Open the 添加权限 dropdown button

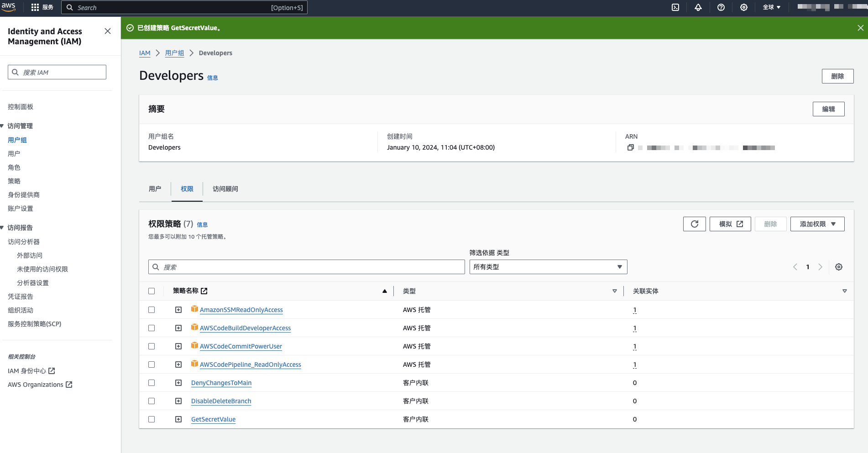[817, 224]
